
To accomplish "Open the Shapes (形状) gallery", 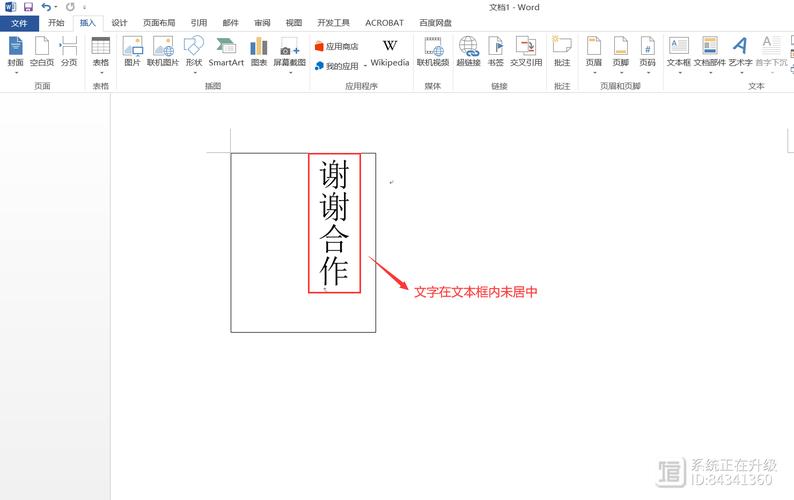I will coord(194,52).
